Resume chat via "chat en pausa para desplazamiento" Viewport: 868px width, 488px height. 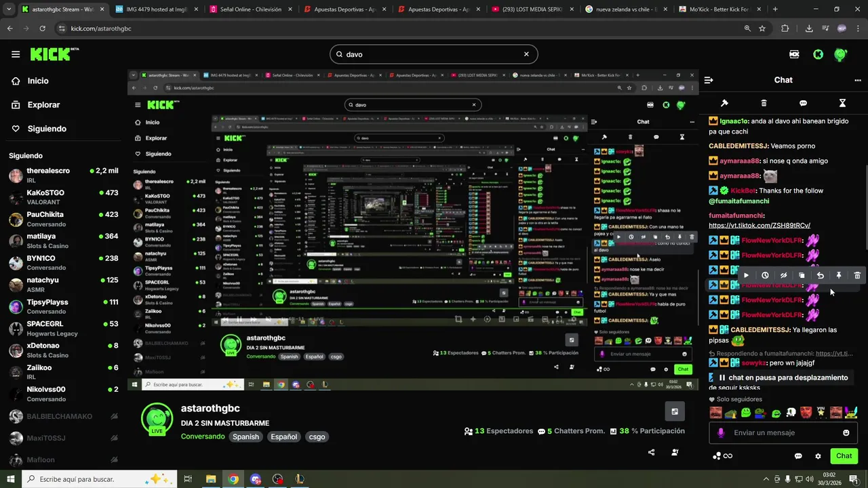point(783,378)
